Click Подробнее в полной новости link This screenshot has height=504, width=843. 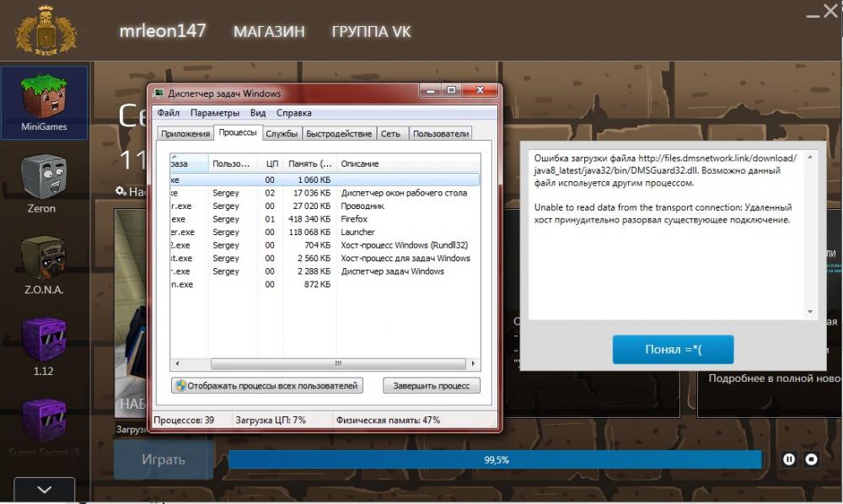click(775, 378)
